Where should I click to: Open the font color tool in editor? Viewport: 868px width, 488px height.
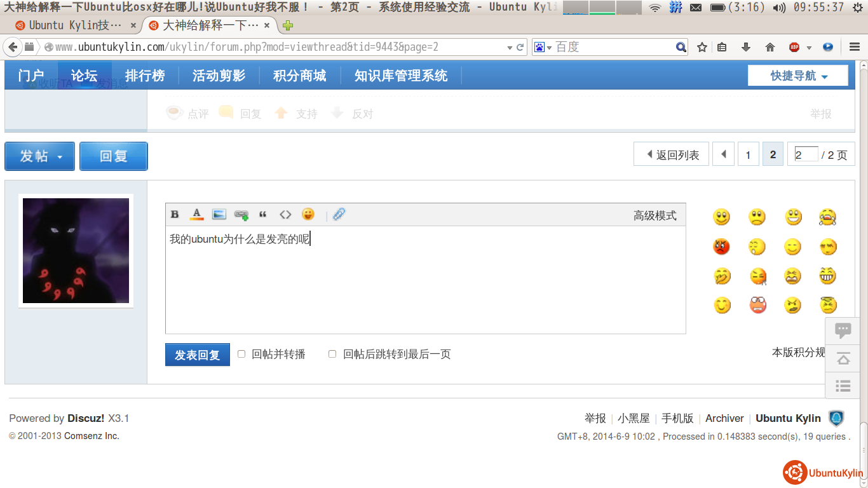pos(196,215)
